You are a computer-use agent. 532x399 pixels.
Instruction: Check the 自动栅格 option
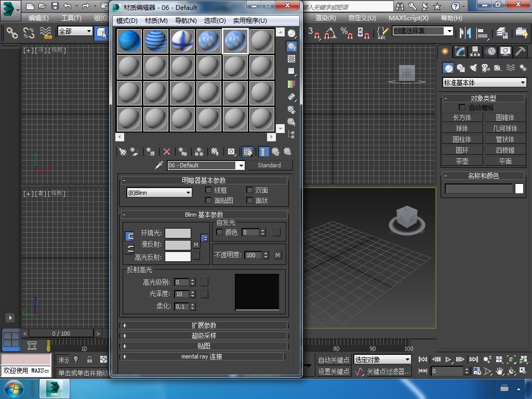(462, 108)
